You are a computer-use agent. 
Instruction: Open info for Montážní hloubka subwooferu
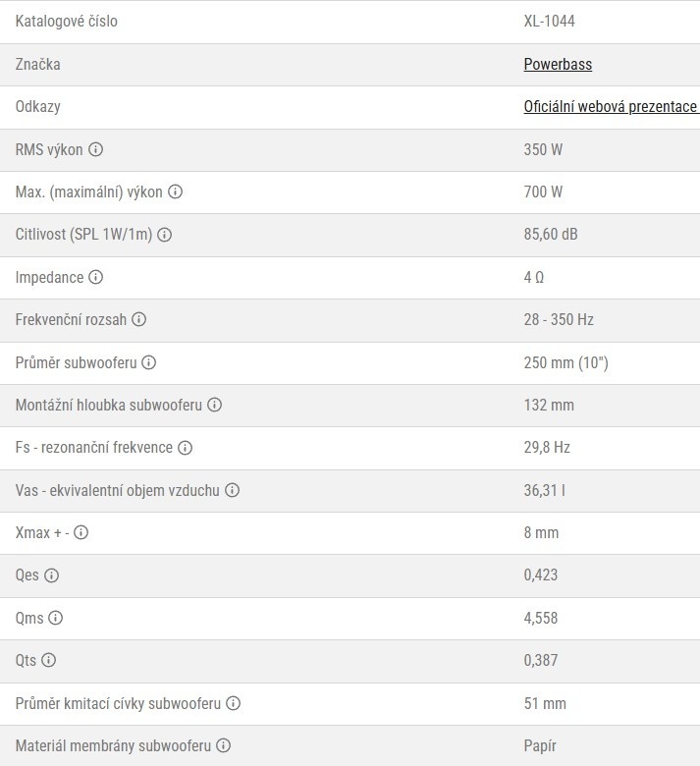click(x=215, y=405)
